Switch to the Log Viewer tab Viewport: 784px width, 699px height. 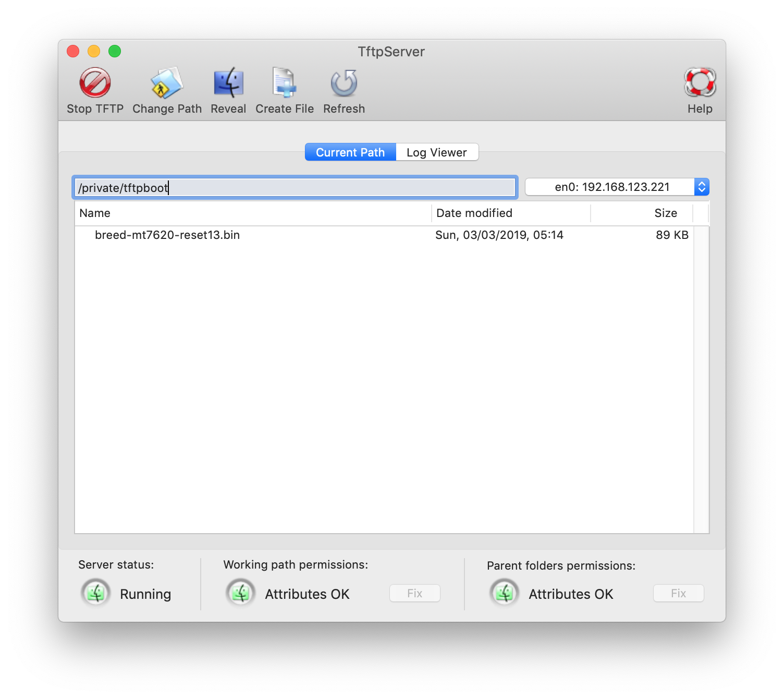[437, 152]
